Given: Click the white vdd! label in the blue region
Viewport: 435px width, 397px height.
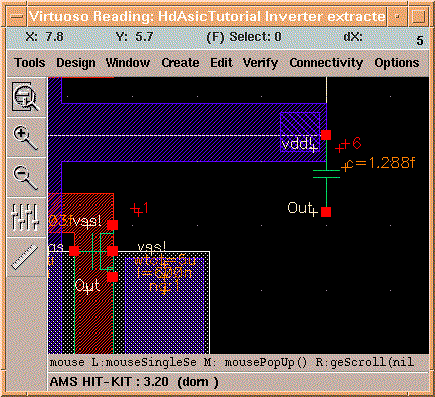Looking at the screenshot, I should [299, 145].
